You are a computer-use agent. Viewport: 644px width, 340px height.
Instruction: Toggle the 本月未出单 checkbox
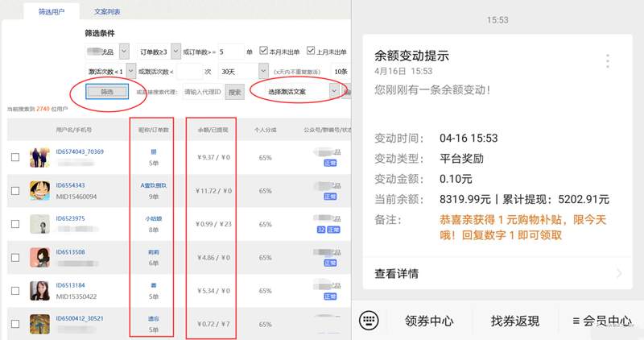pyautogui.click(x=263, y=51)
